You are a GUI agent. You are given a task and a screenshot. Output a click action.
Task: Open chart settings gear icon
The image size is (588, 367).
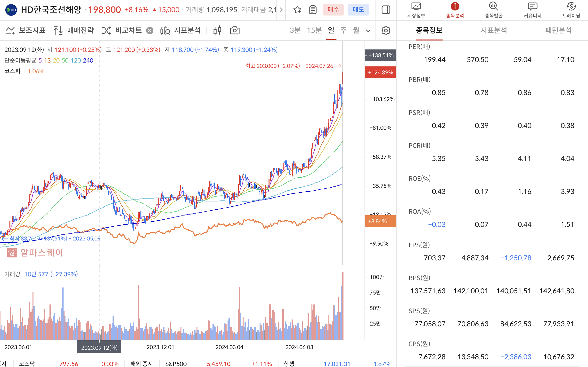[x=386, y=31]
